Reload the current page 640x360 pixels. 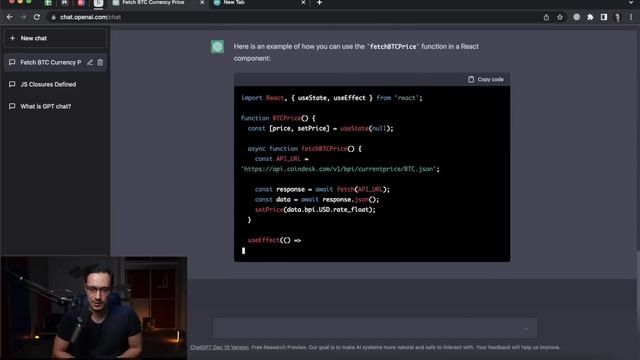click(37, 17)
